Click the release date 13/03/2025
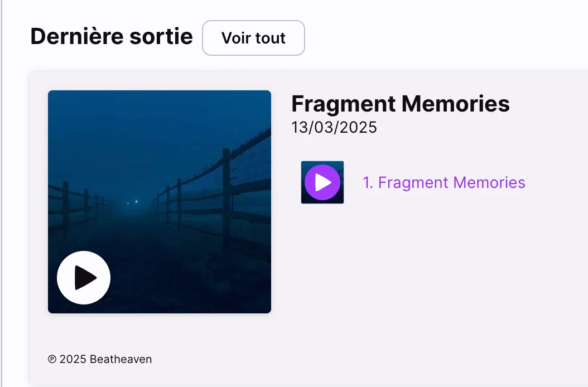The height and width of the screenshot is (387, 588). [334, 128]
